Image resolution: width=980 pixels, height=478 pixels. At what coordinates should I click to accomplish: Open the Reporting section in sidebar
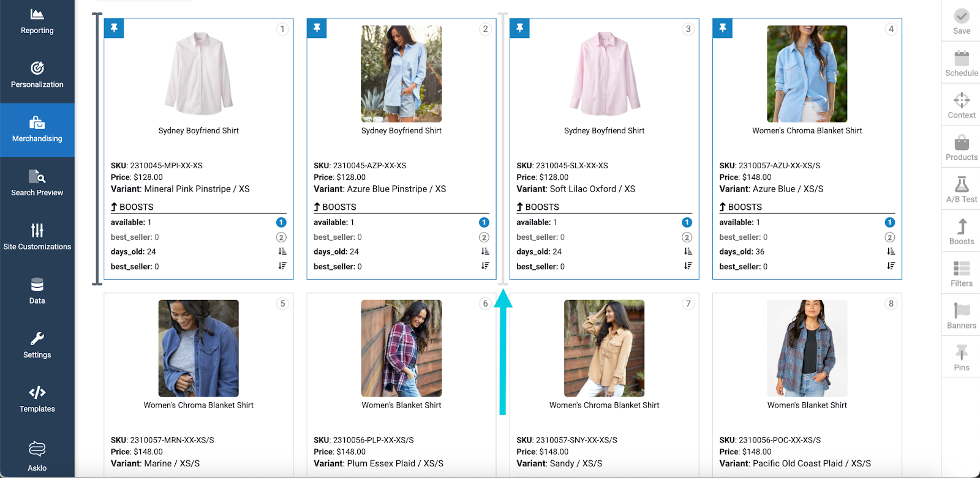[37, 21]
